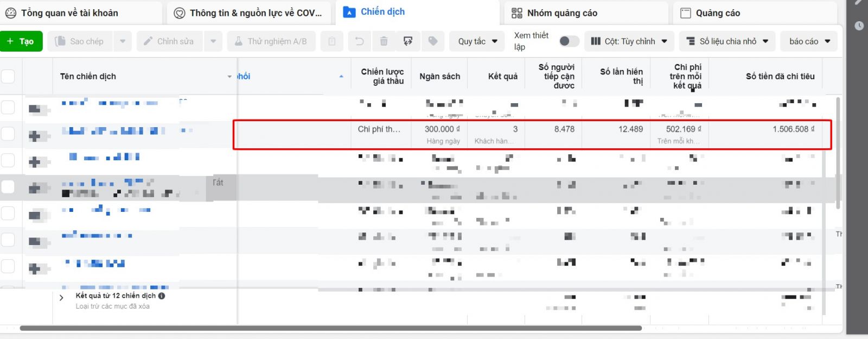
Task: Click Tên chiến dịch column header text
Action: tap(88, 77)
